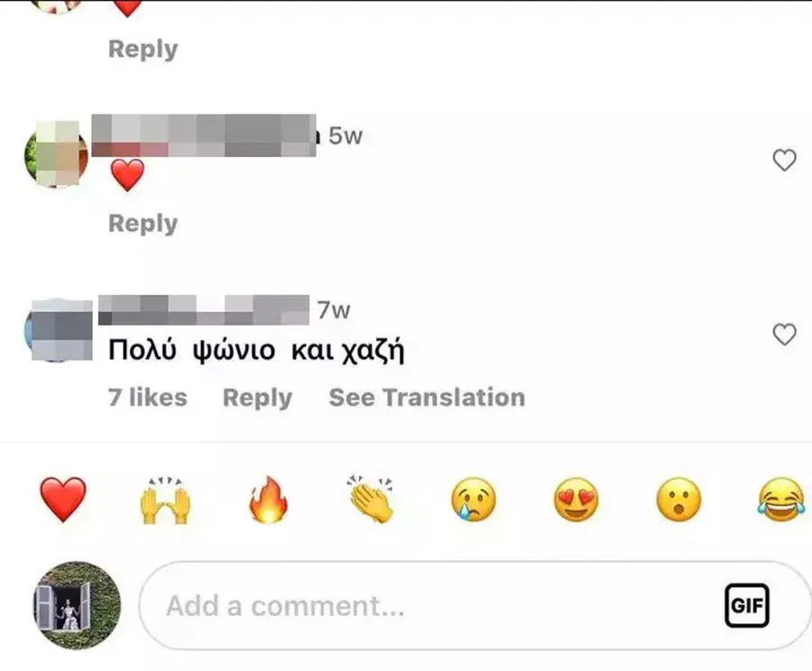View the 7 likes list

tap(148, 398)
